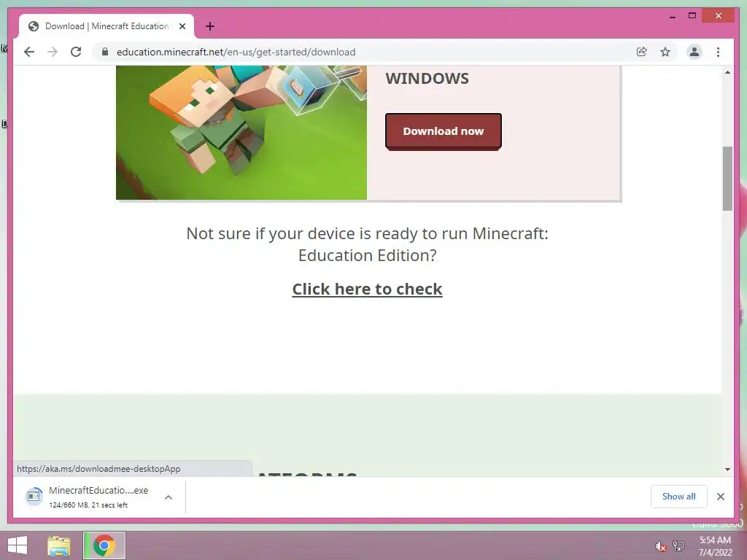747x560 pixels.
Task: Share this page from the address bar
Action: pos(642,52)
